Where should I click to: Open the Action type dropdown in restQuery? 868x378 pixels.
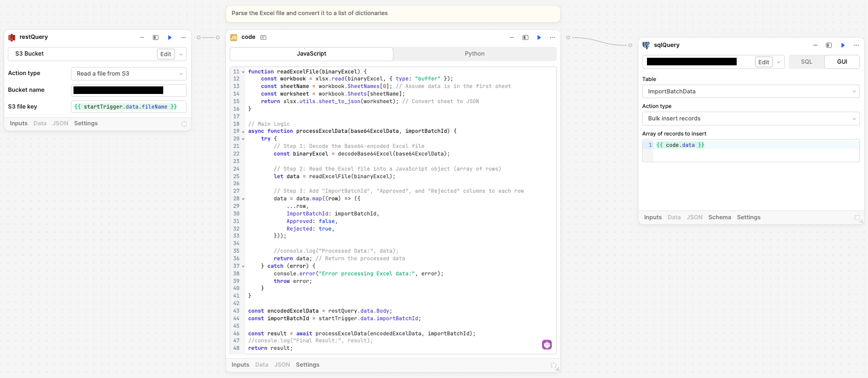(129, 74)
